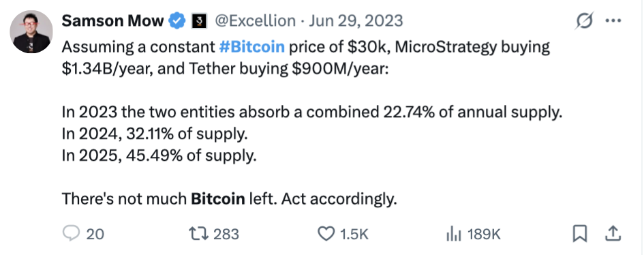Screen dimensions: 644x255
Task: Click the 189K views count
Action: click(485, 235)
